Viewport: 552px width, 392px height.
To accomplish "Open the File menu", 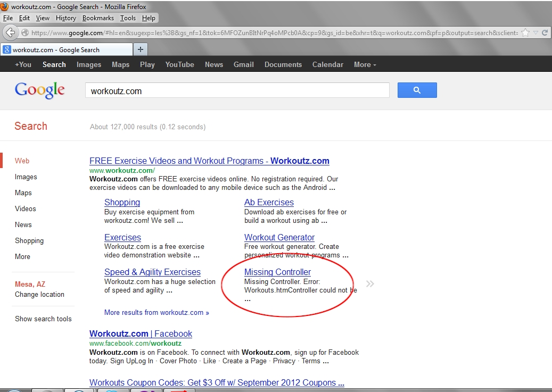I will click(8, 18).
